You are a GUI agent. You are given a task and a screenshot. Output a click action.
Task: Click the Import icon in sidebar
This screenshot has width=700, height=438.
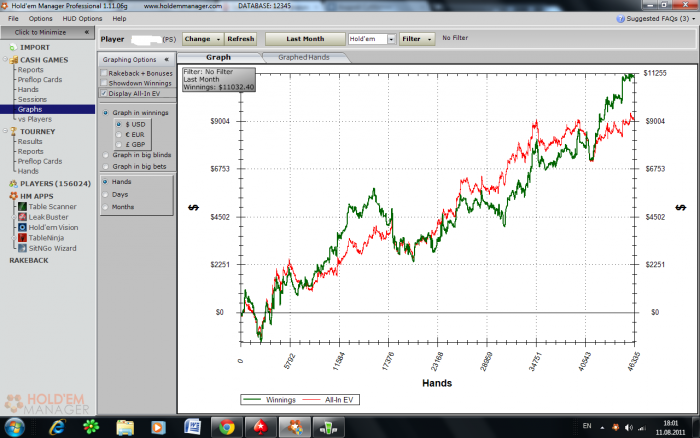click(x=13, y=47)
